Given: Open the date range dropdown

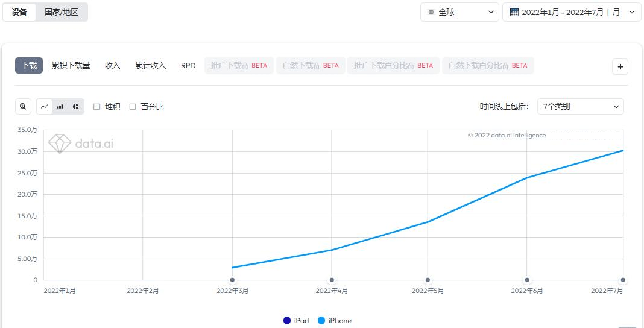Looking at the screenshot, I should pos(572,12).
